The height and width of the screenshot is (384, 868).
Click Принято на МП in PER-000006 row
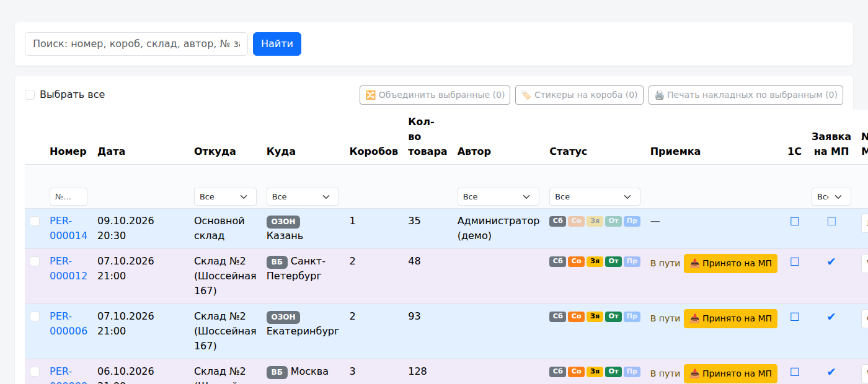(x=730, y=319)
